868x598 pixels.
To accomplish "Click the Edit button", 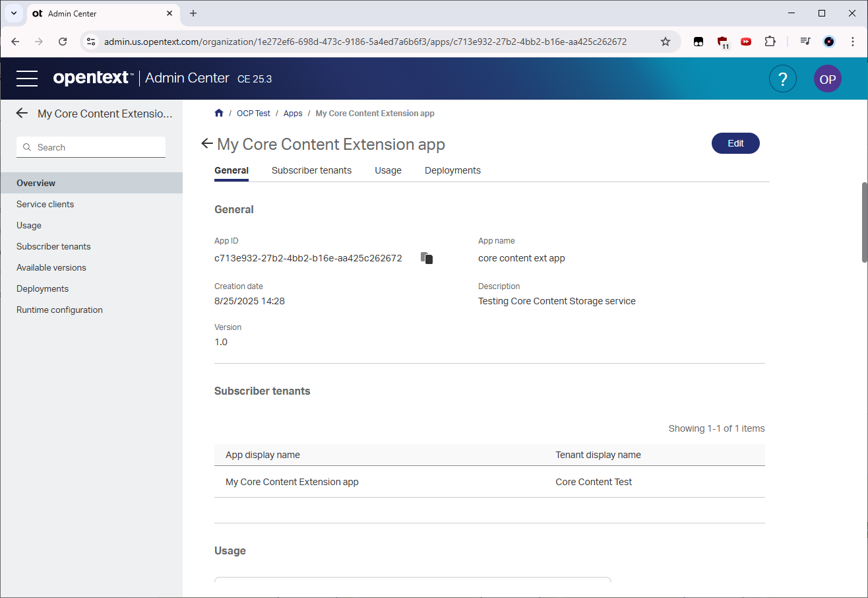I will 735,143.
